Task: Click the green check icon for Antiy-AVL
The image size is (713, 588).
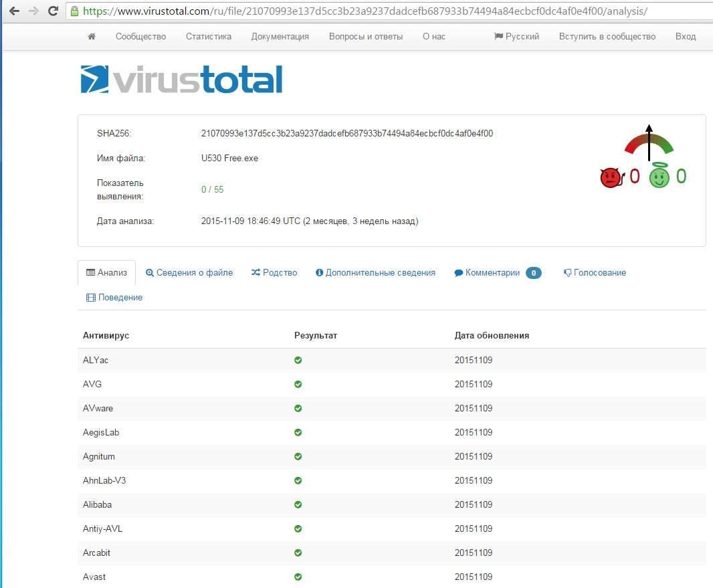Action: point(298,529)
